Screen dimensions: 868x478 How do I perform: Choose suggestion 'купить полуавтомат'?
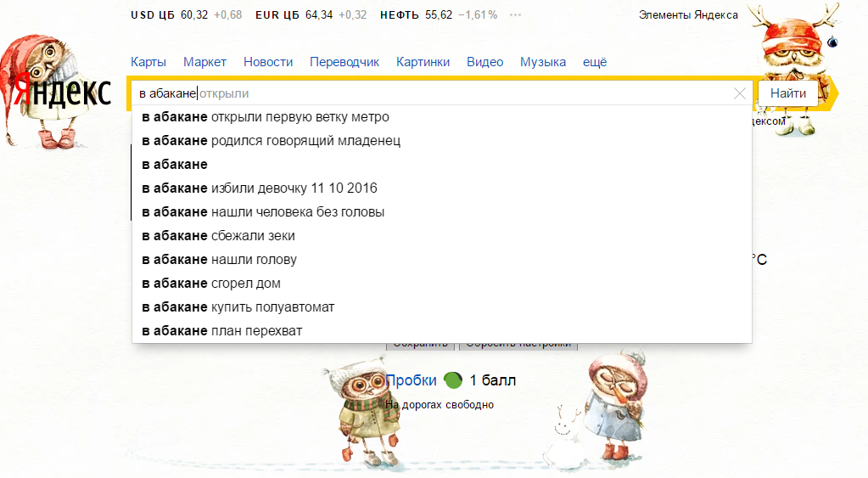click(x=442, y=307)
